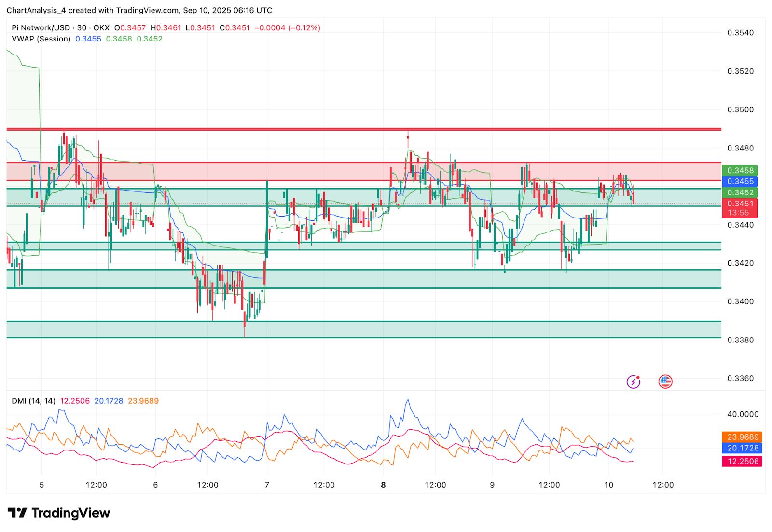This screenshot has height=532, width=772.
Task: Click the 0.3500 price scale label
Action: (x=740, y=109)
